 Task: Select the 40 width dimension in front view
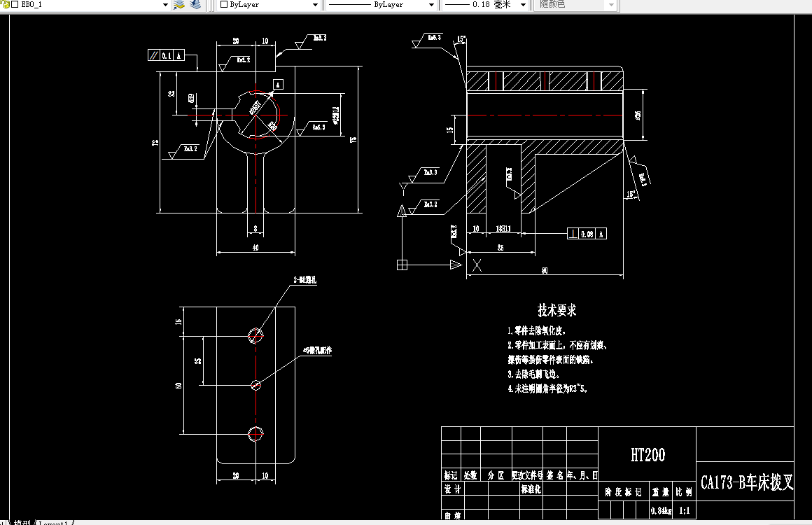(x=255, y=248)
